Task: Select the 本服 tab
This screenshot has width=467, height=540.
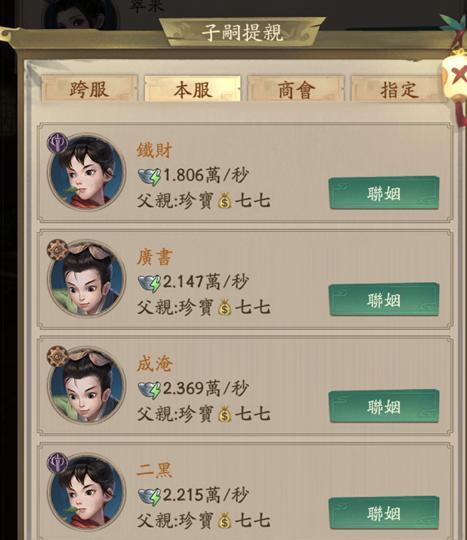Action: (x=192, y=89)
